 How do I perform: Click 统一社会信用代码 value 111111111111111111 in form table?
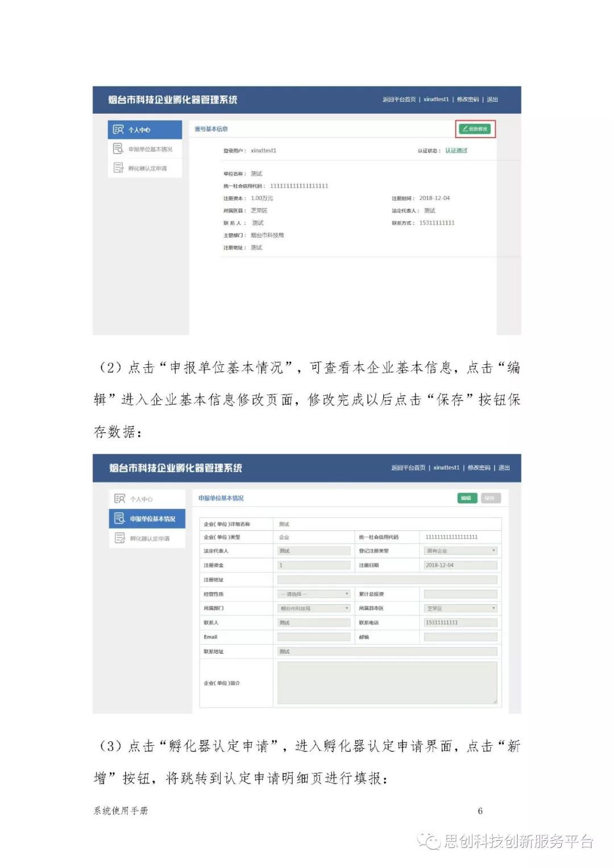(x=451, y=537)
